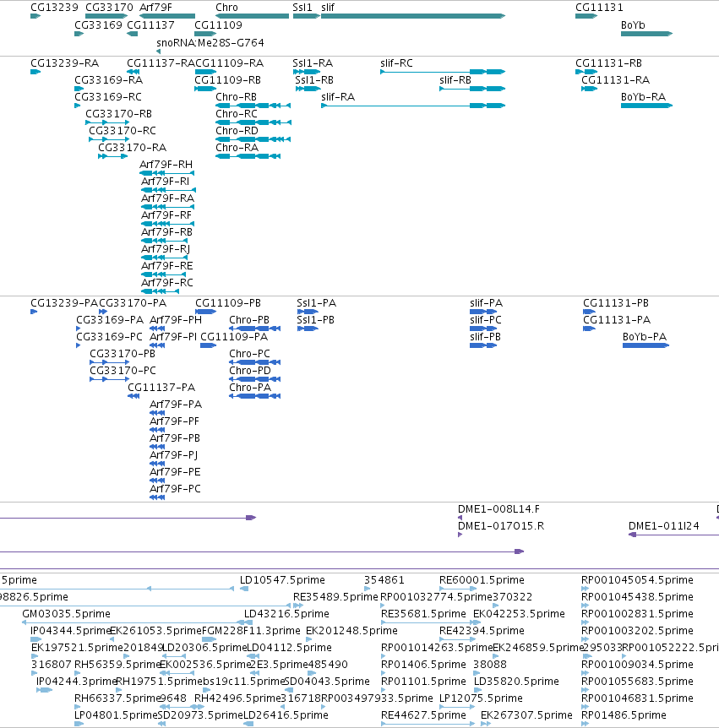
Task: Click transcript slif-RB label
Action: [455, 80]
